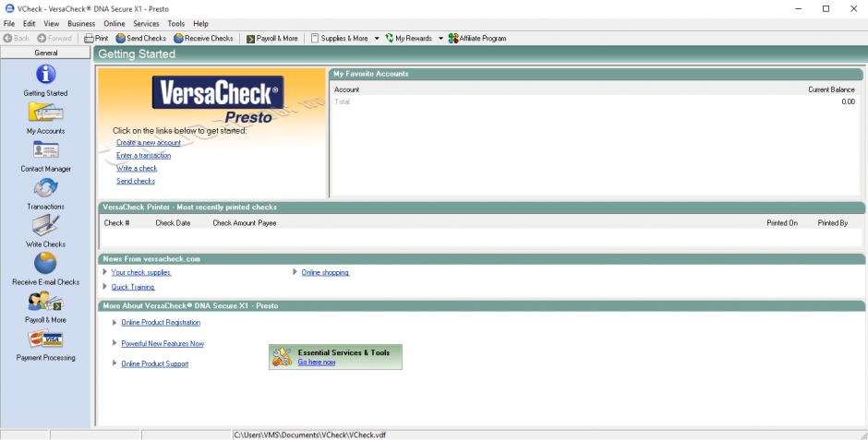Click the Forward toolbar button
This screenshot has width=868, height=440.
[54, 38]
